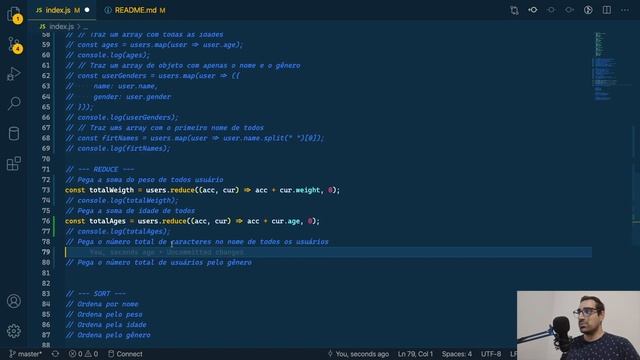Click the SORT comment on line 83
Viewport: 640px width, 360px height.
96,294
